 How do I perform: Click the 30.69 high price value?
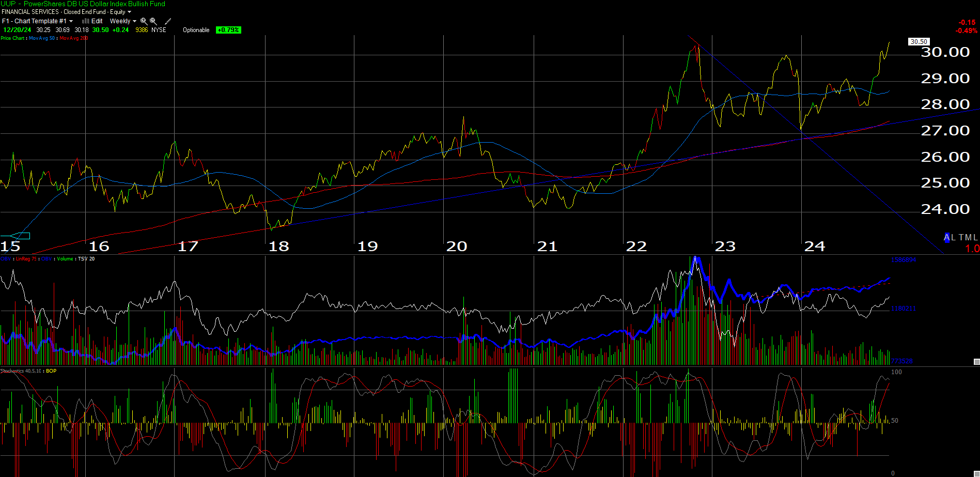[x=63, y=30]
